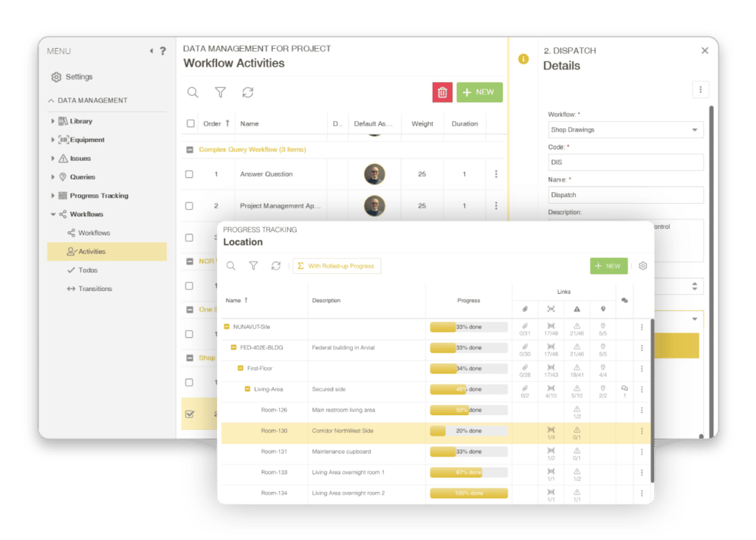
Task: Open column settings gear in Progress Tracking window
Action: 642,266
